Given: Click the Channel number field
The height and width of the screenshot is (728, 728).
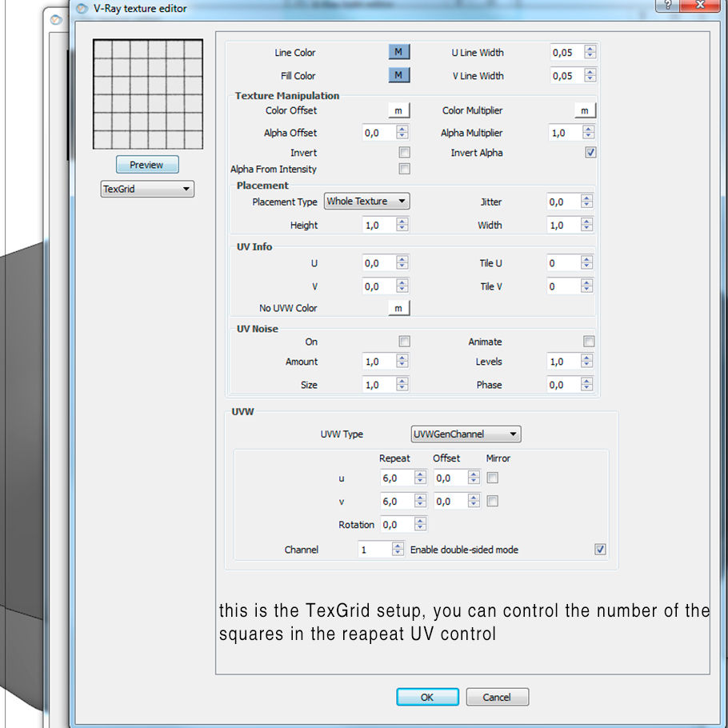Looking at the screenshot, I should 374,550.
